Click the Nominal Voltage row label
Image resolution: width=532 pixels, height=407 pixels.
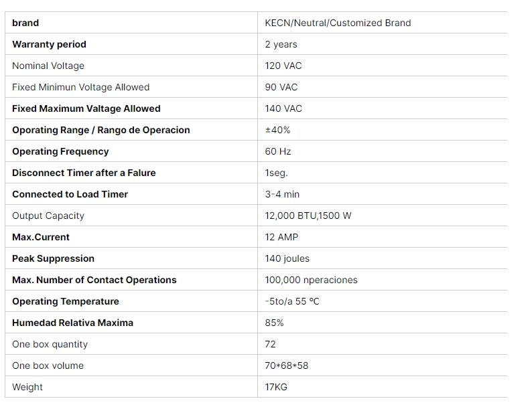pos(48,66)
